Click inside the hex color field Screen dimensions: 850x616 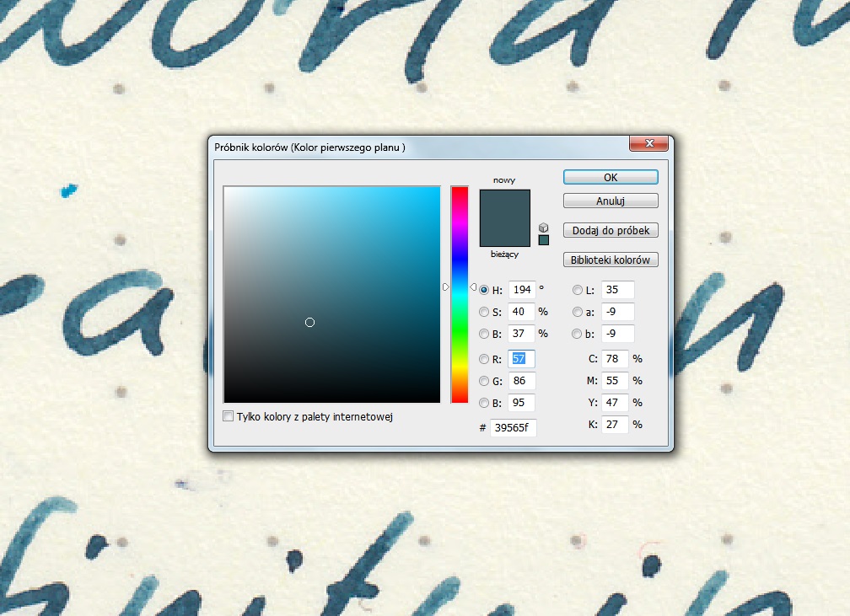pyautogui.click(x=514, y=428)
